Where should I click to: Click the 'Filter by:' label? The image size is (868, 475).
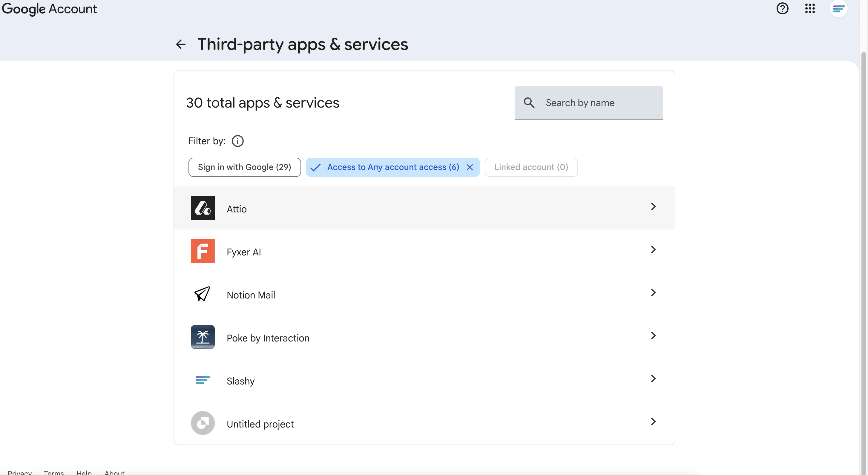tap(207, 141)
